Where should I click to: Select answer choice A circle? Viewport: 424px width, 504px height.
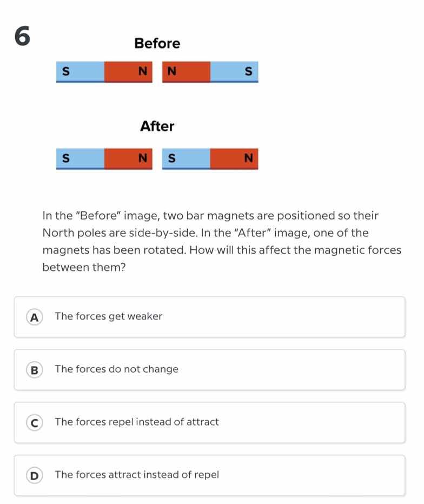click(x=34, y=317)
